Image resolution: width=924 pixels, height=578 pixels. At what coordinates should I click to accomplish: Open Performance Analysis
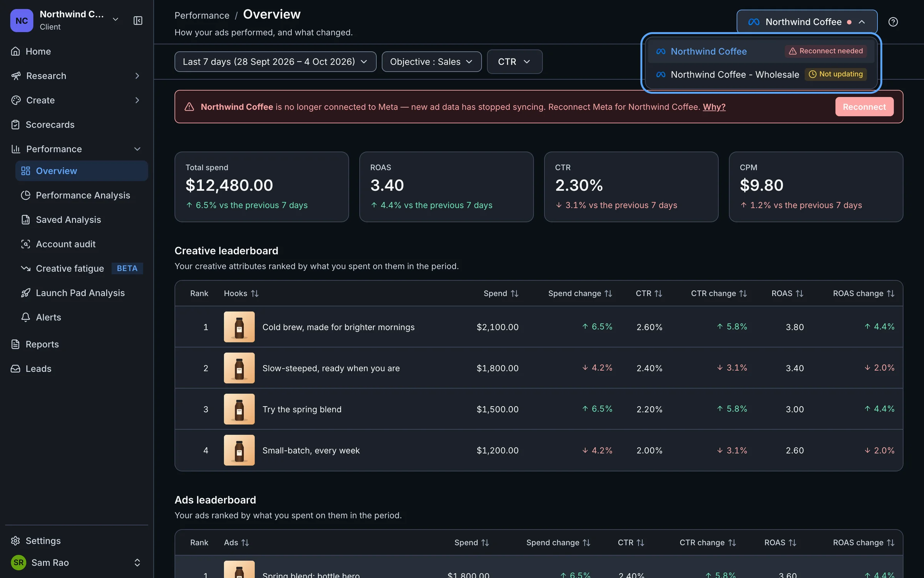tap(82, 195)
